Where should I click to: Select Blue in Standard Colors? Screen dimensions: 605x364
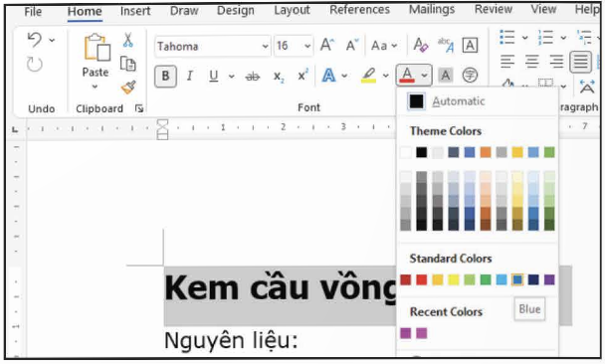coord(517,279)
